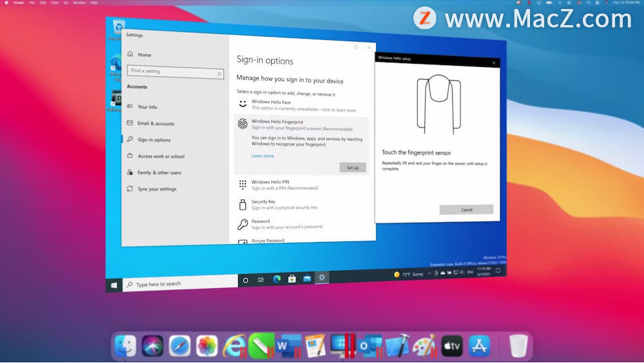Click the Windows Hello Face smiley icon
644x363 pixels.
point(243,104)
